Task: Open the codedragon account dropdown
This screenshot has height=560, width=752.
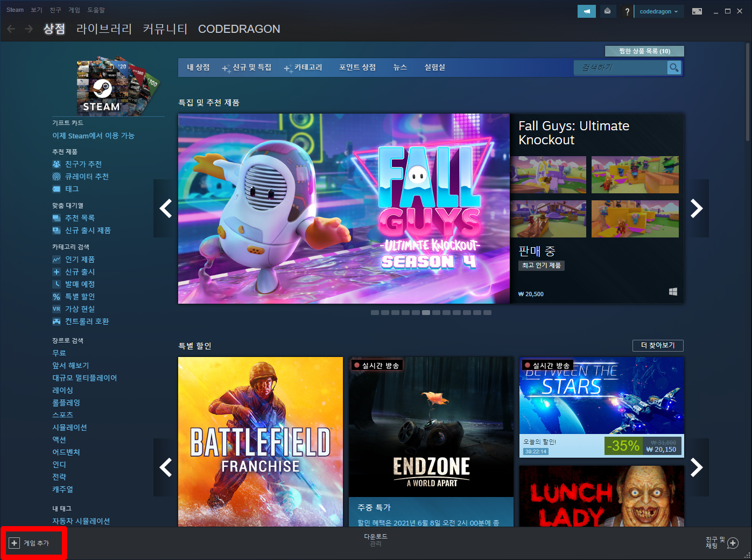Action: pos(659,11)
